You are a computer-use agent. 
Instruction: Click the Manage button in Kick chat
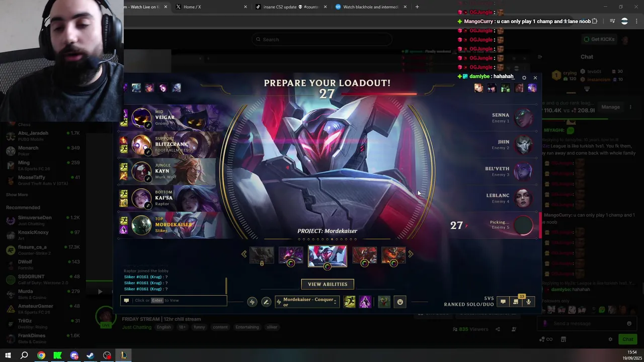(610, 107)
